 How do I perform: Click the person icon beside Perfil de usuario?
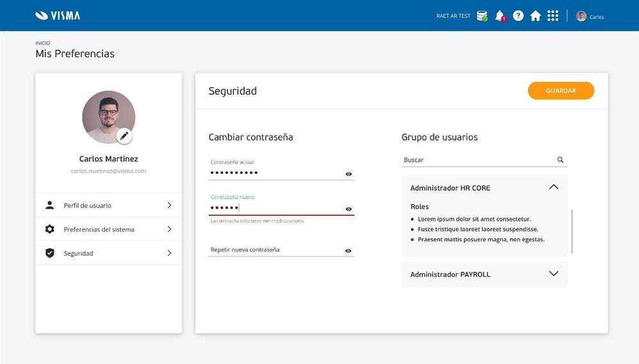coord(50,205)
